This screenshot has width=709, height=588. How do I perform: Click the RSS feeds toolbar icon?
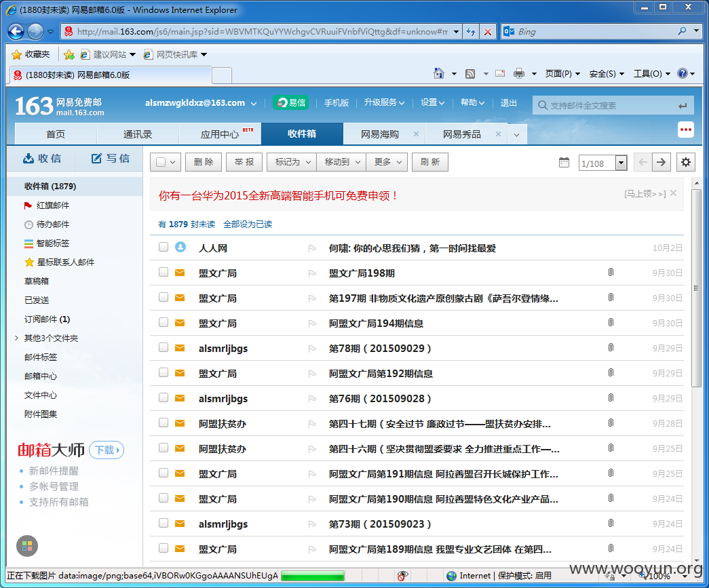pos(470,74)
